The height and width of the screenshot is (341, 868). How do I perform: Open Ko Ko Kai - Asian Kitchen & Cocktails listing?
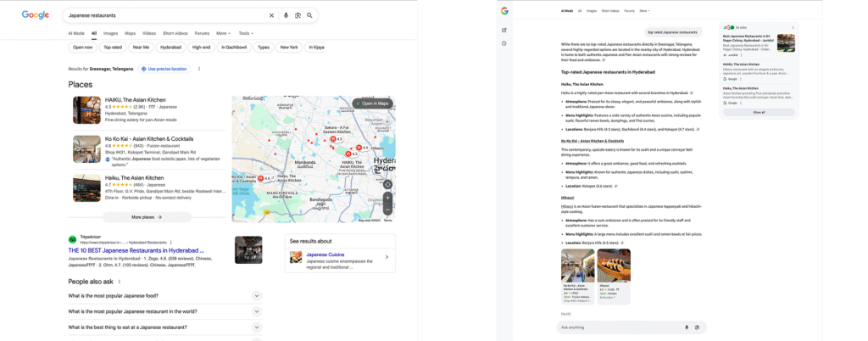(149, 139)
